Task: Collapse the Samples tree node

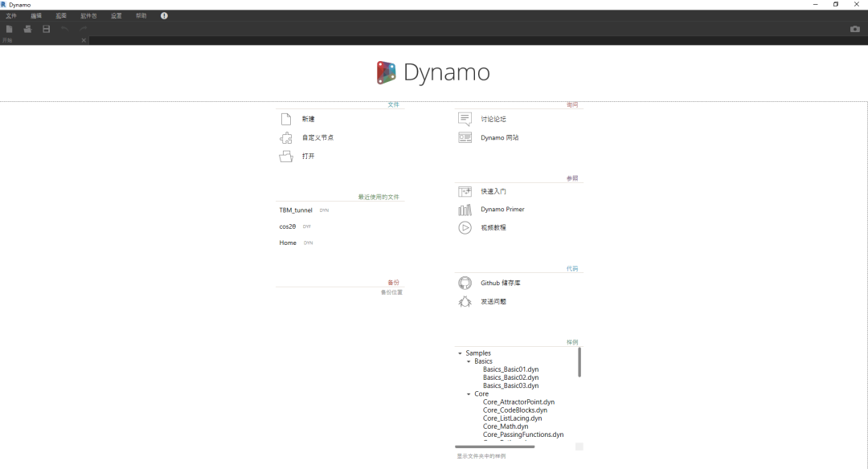Action: [460, 353]
